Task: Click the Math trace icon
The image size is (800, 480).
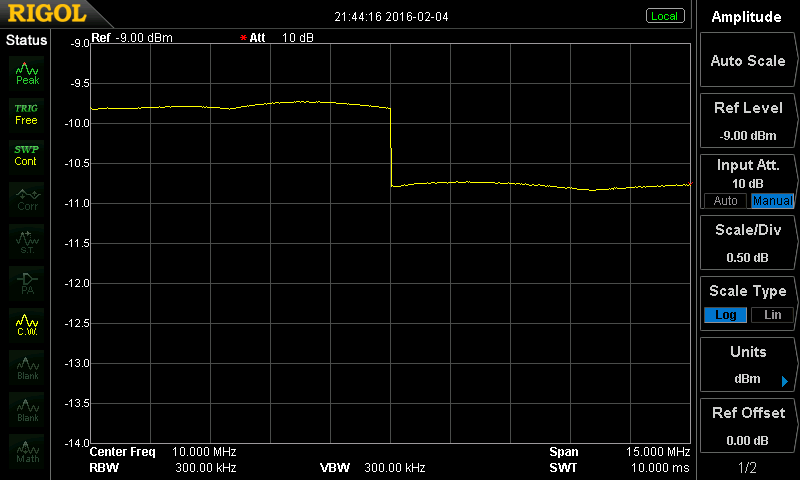Action: [27, 450]
